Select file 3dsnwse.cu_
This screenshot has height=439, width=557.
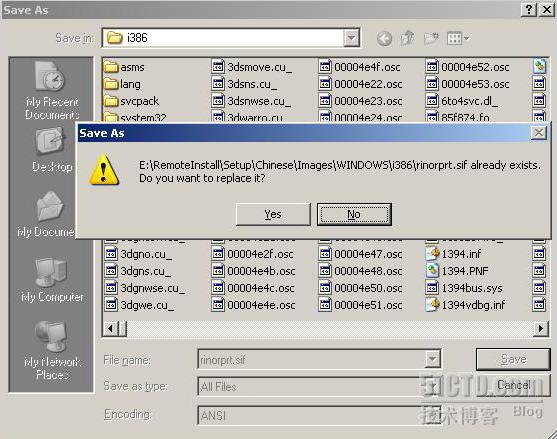(251, 101)
